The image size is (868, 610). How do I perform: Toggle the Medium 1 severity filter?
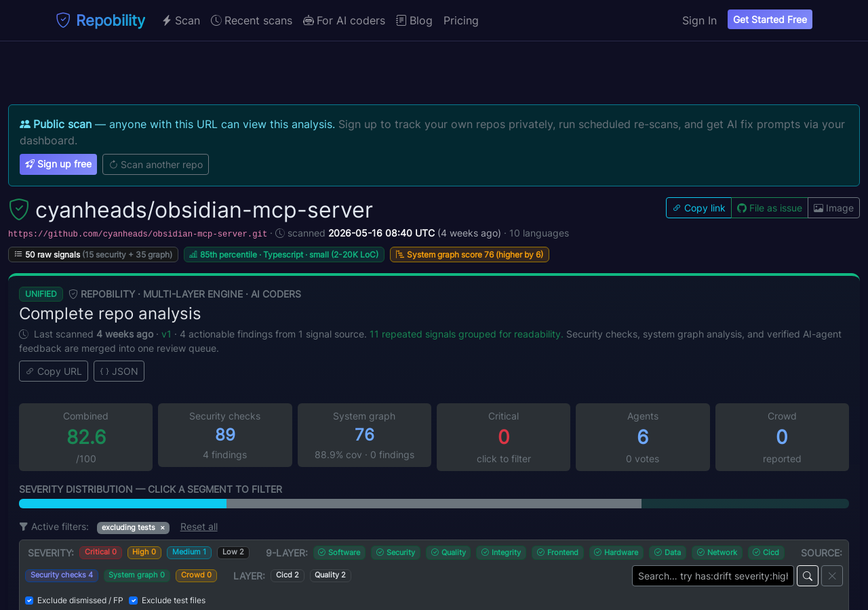[189, 552]
